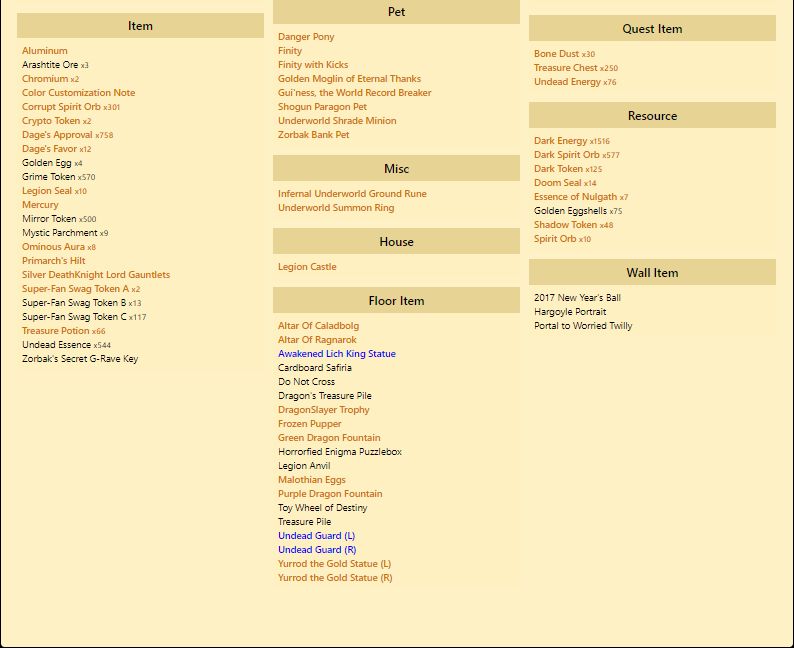794x648 pixels.
Task: Open the Altar Of Caladbolg link
Action: pyautogui.click(x=319, y=326)
